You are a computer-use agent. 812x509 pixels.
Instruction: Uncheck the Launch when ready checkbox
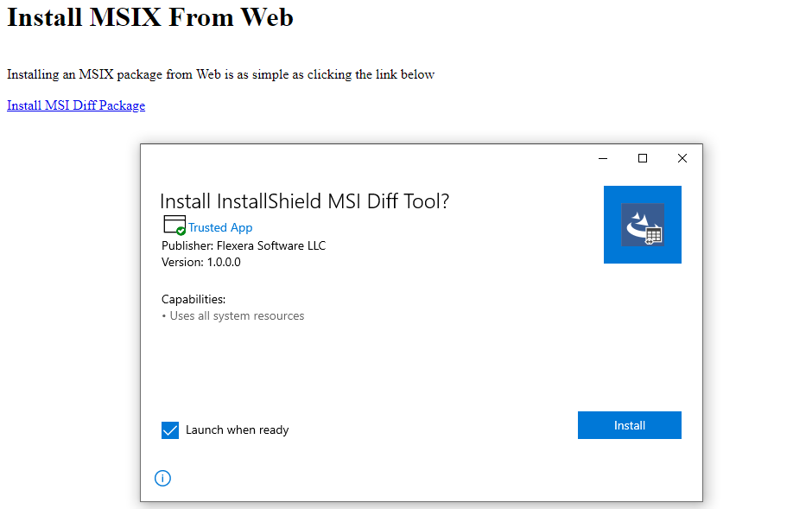point(170,429)
